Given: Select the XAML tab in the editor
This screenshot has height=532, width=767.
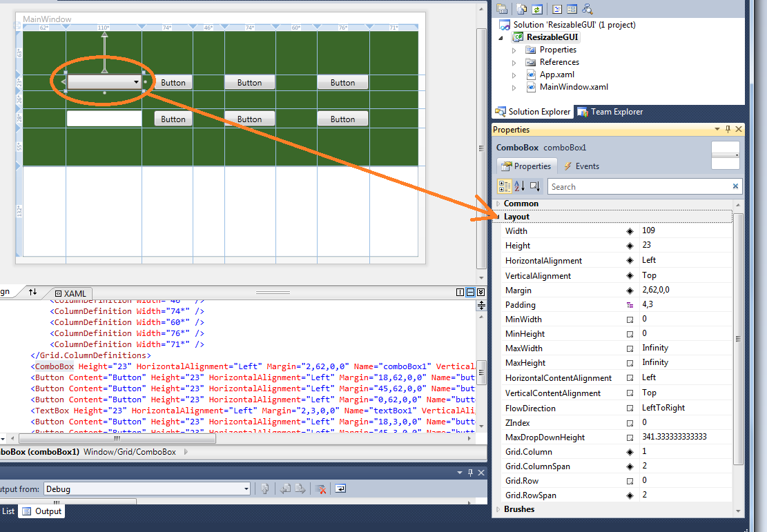Looking at the screenshot, I should pos(72,293).
